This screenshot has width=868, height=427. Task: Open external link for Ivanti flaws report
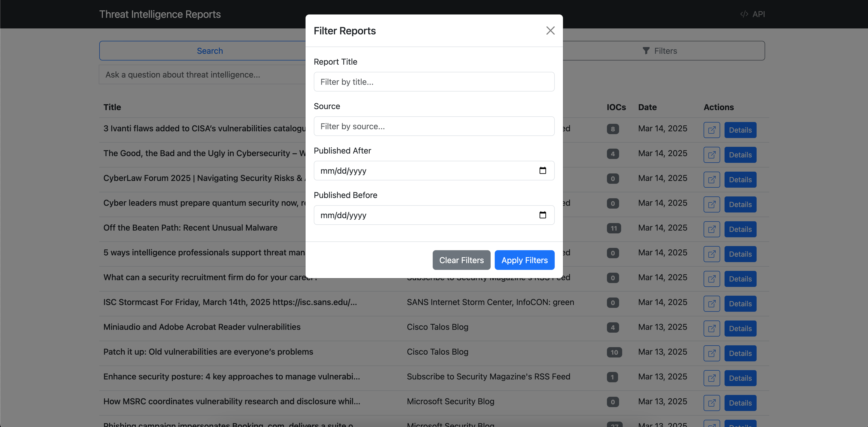(x=711, y=130)
